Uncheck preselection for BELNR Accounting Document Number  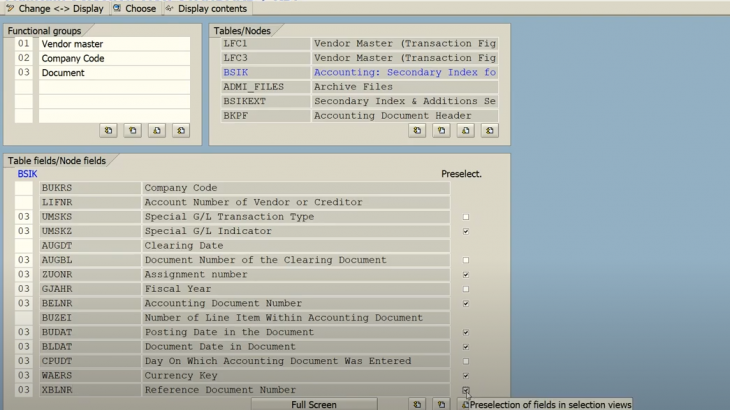[x=466, y=303]
